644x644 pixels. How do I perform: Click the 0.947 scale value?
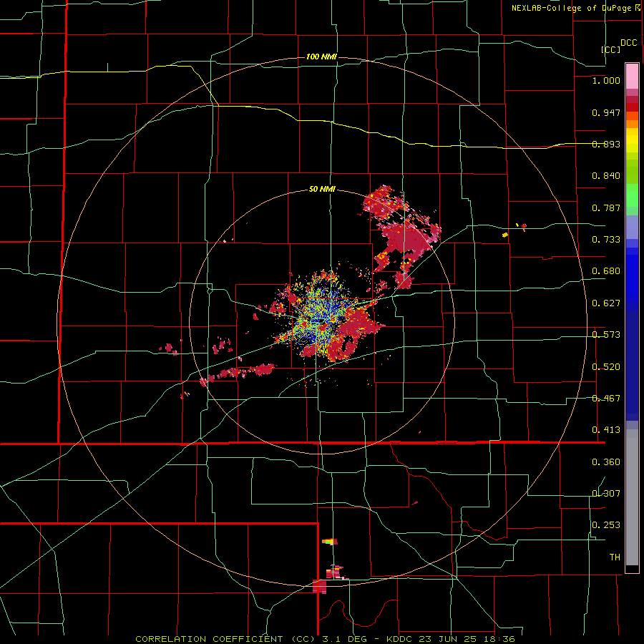606,112
